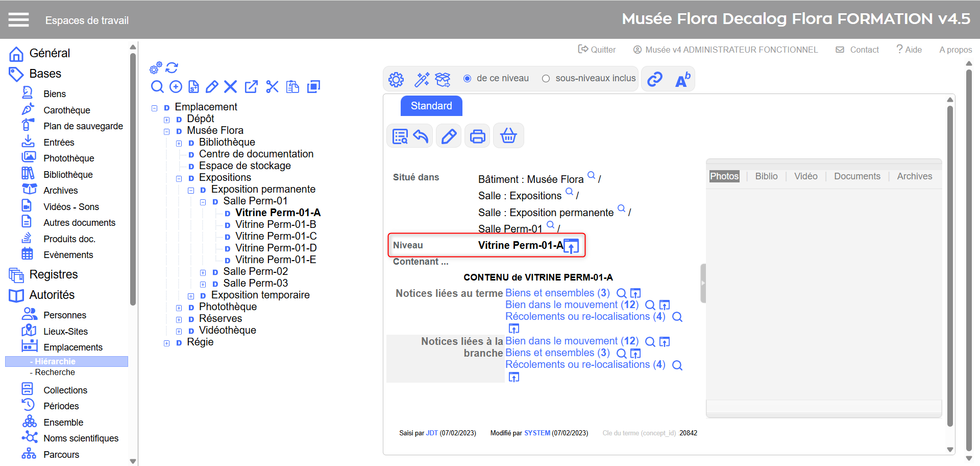Click the magnifier search icon in tree toolbar
980x466 pixels.
157,87
